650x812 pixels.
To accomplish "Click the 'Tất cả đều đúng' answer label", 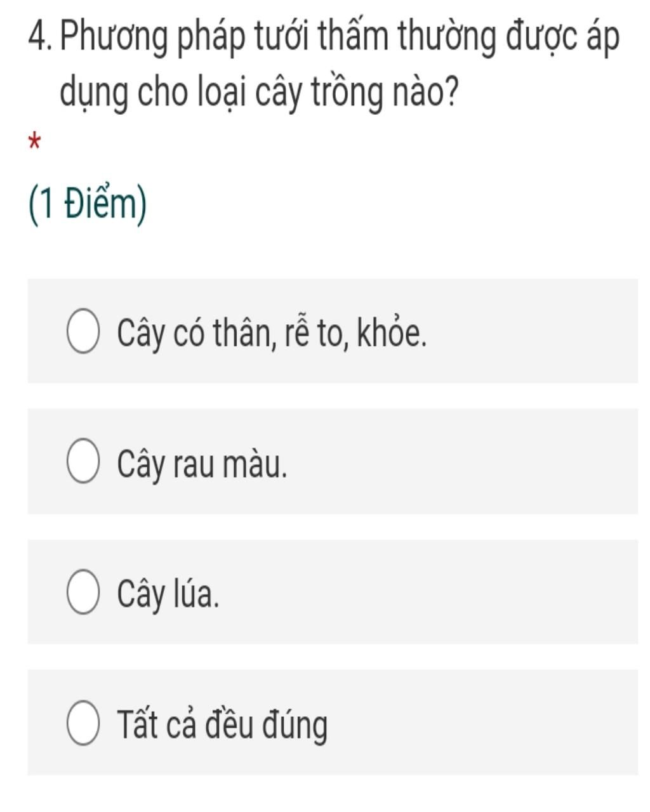I will tap(222, 724).
